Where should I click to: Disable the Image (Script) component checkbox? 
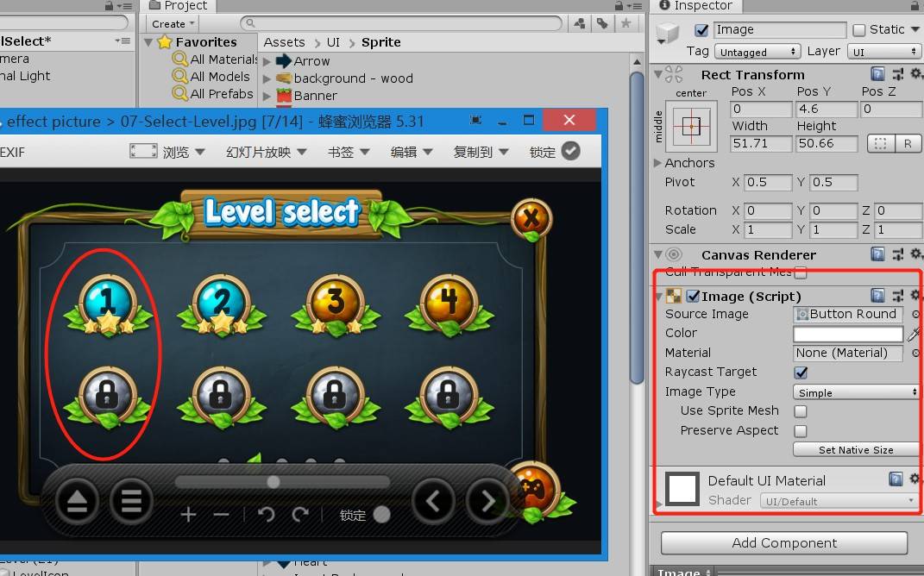coord(693,296)
